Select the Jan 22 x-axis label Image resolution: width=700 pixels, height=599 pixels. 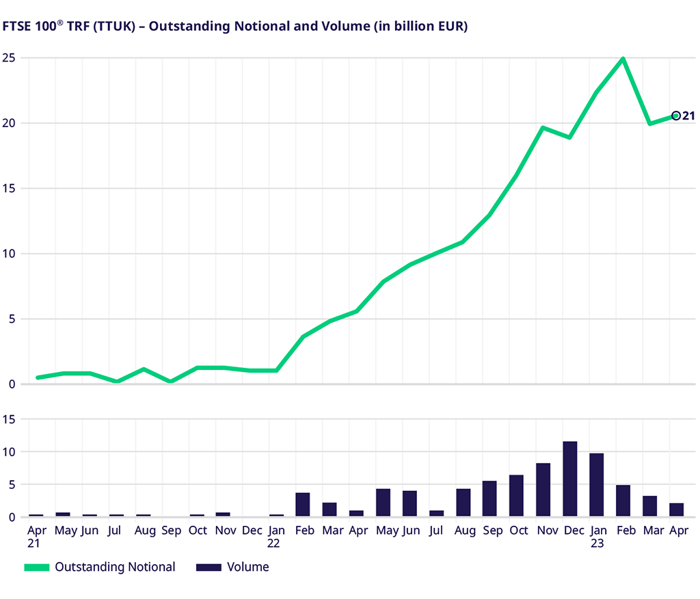tap(276, 537)
